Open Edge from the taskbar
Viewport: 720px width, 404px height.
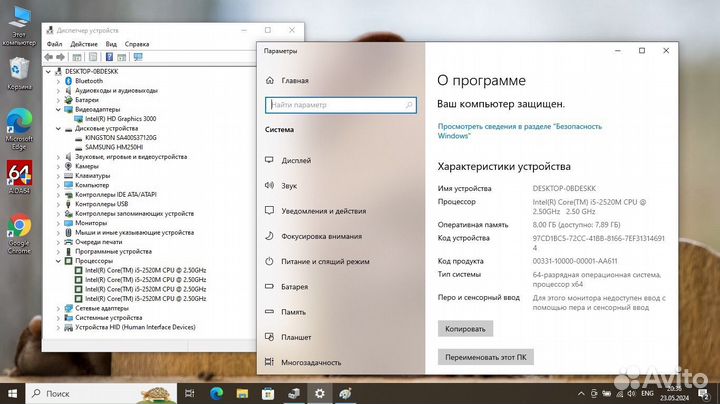point(216,393)
